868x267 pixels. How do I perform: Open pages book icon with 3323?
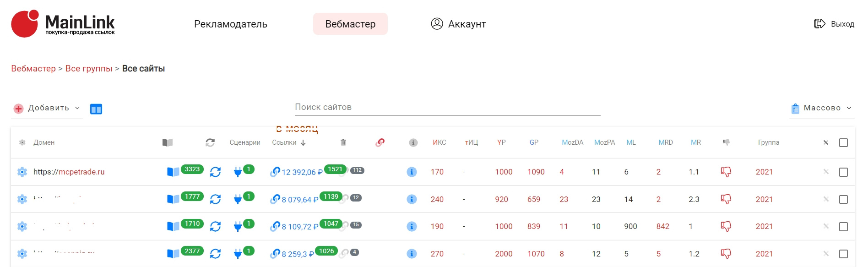pyautogui.click(x=173, y=172)
